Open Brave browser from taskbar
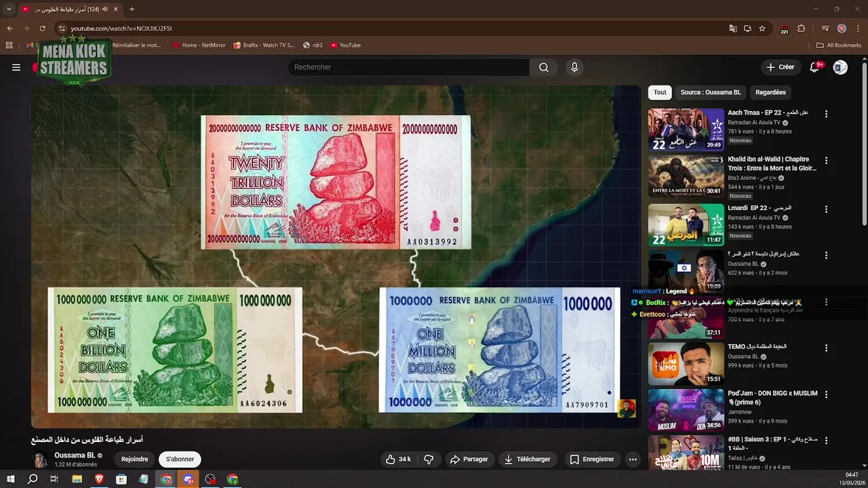The image size is (868, 488). click(x=99, y=479)
